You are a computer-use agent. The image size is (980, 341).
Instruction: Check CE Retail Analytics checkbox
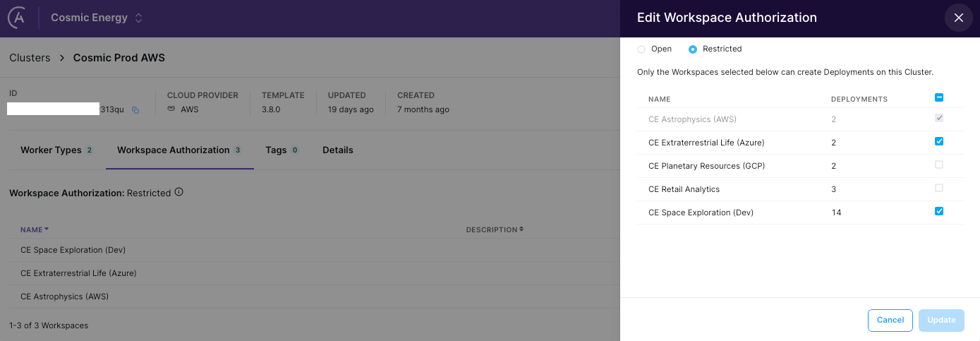coord(938,188)
